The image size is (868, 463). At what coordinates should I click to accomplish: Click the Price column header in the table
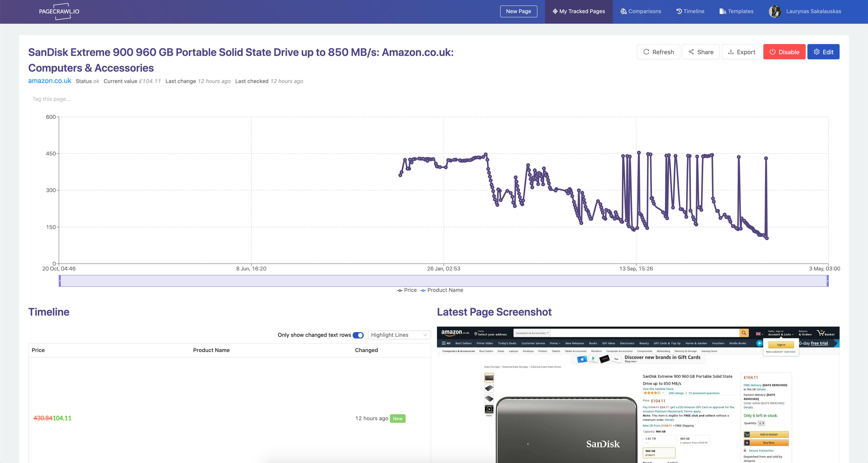click(38, 350)
